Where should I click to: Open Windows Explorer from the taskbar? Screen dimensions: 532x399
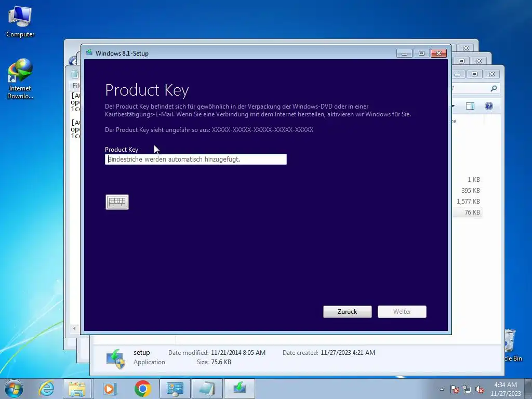pos(77,389)
